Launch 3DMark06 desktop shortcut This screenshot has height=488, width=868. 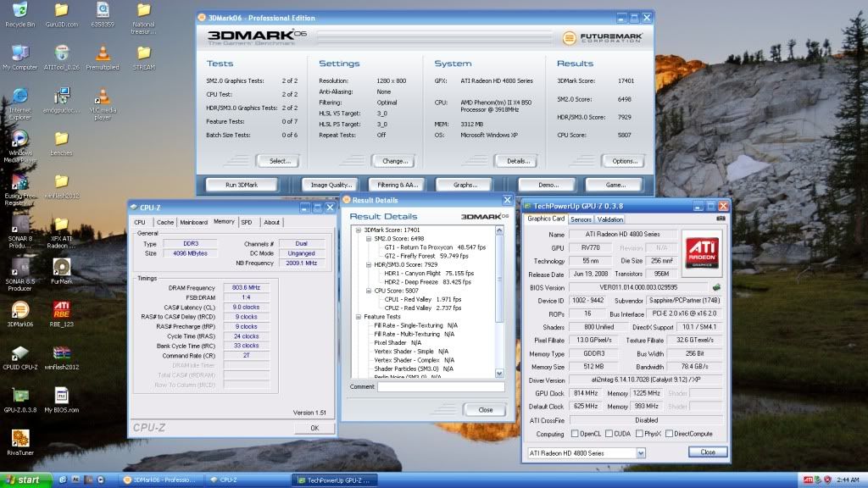20,314
